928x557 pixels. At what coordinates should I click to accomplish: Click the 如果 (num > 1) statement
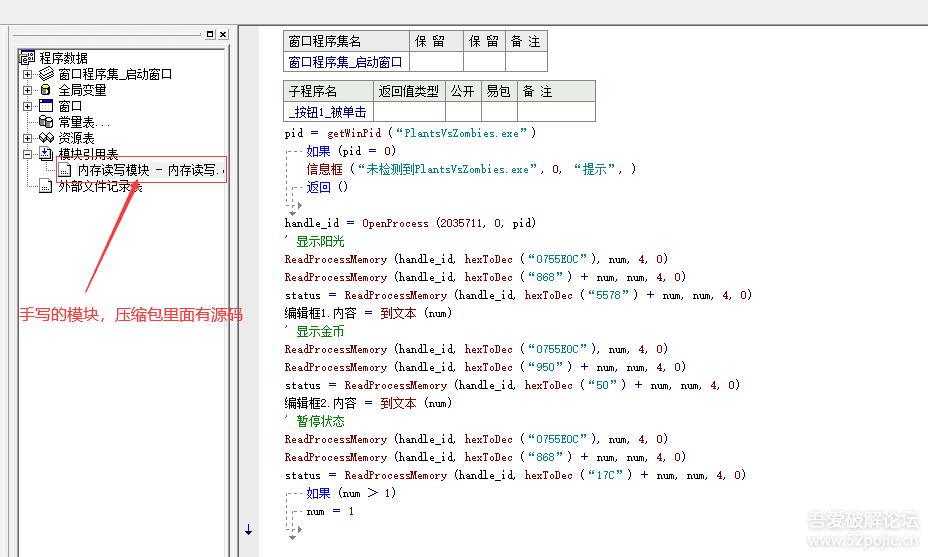pyautogui.click(x=351, y=493)
